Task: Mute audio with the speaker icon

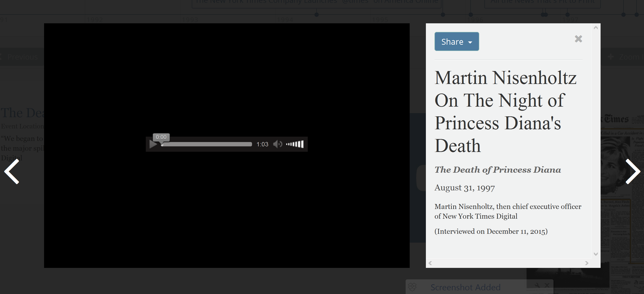Action: click(x=278, y=144)
